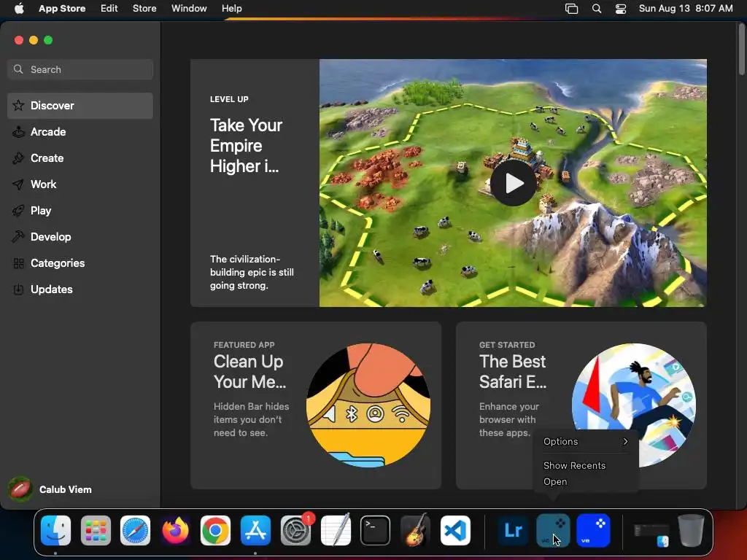Click the date and time display

(x=686, y=8)
